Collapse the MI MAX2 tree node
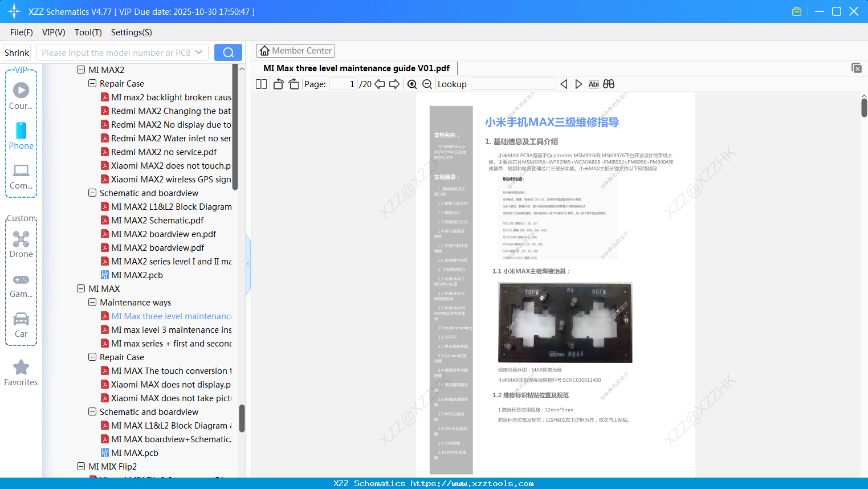Screen dimensions: 868x489 [x=81, y=70]
